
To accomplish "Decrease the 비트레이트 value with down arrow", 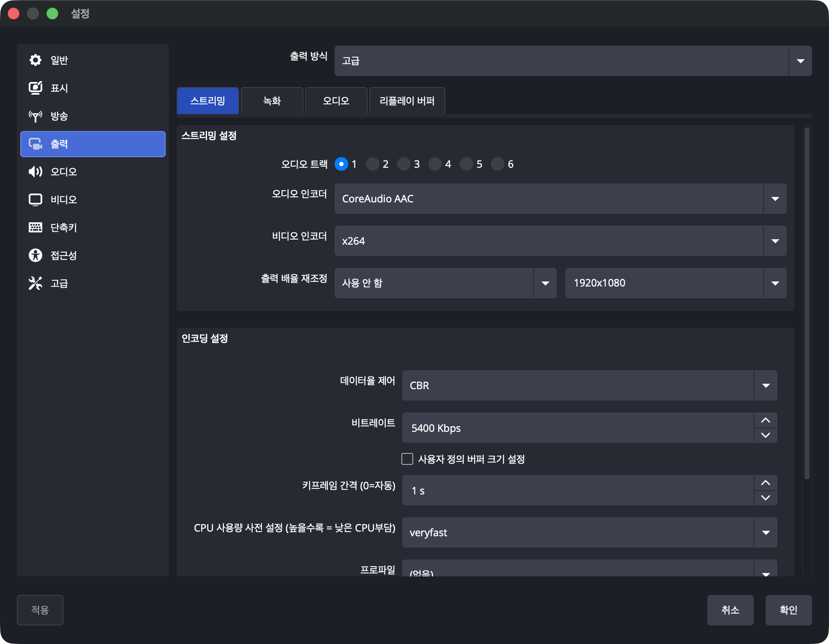I will click(766, 435).
